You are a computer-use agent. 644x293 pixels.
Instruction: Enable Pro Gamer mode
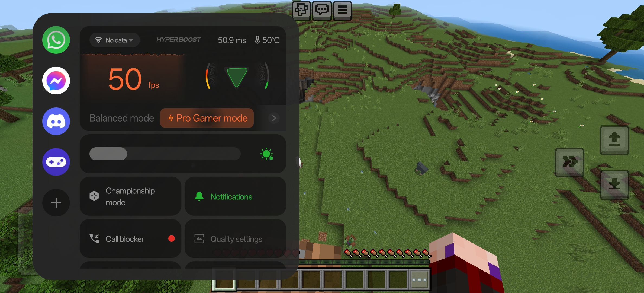[x=208, y=118]
